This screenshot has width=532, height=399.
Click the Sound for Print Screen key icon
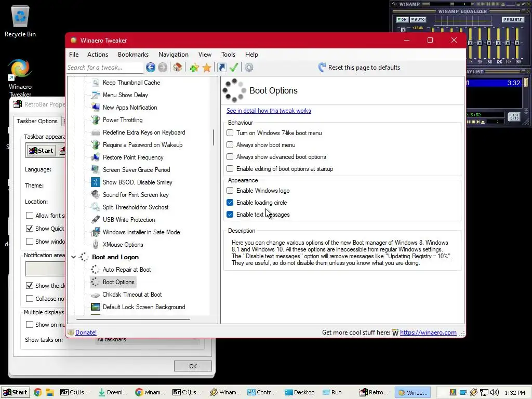96,195
